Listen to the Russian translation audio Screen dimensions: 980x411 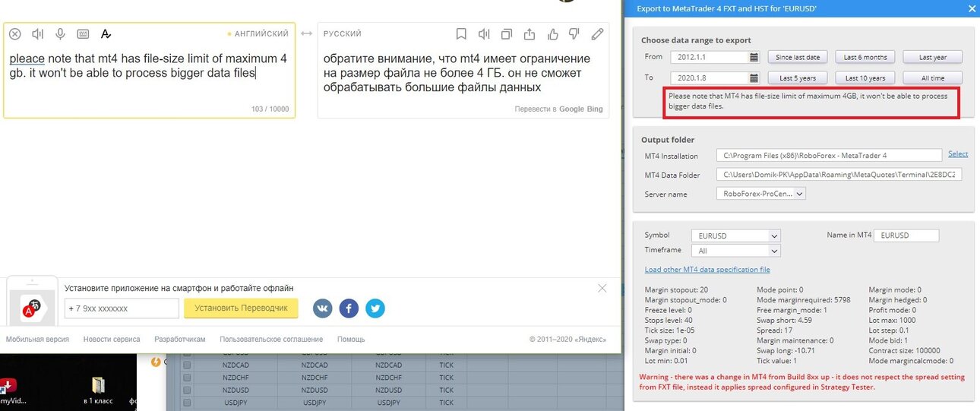point(484,34)
